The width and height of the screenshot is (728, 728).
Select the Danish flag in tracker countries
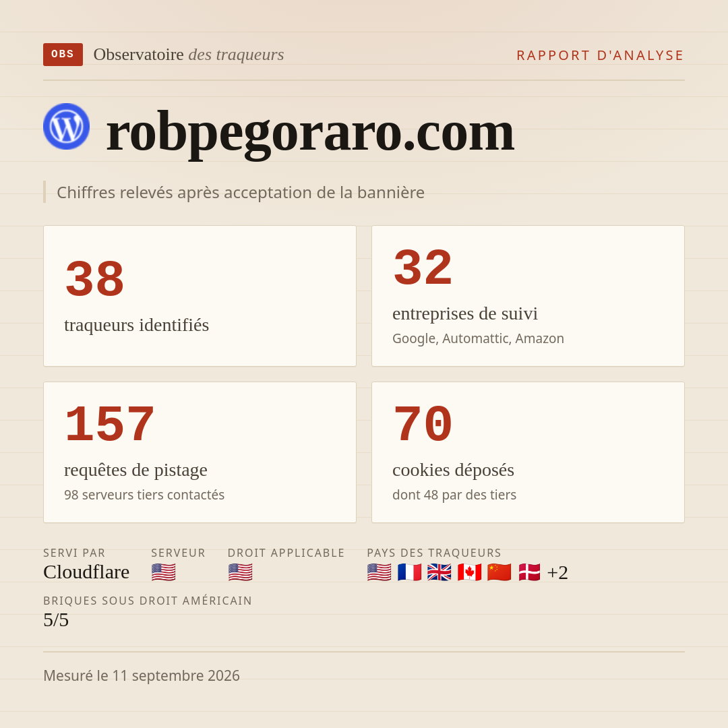pyautogui.click(x=529, y=572)
